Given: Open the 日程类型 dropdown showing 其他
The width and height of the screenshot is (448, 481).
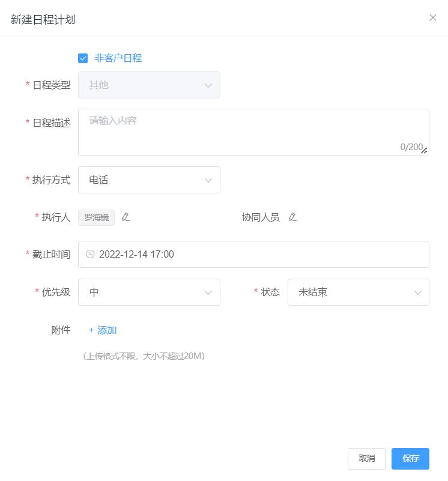Looking at the screenshot, I should click(149, 85).
